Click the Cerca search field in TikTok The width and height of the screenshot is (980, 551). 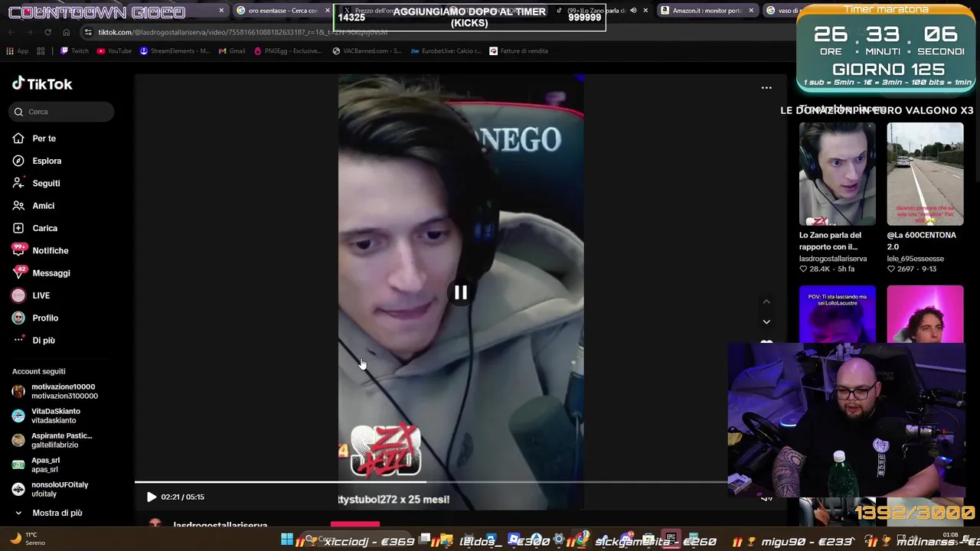(x=61, y=112)
